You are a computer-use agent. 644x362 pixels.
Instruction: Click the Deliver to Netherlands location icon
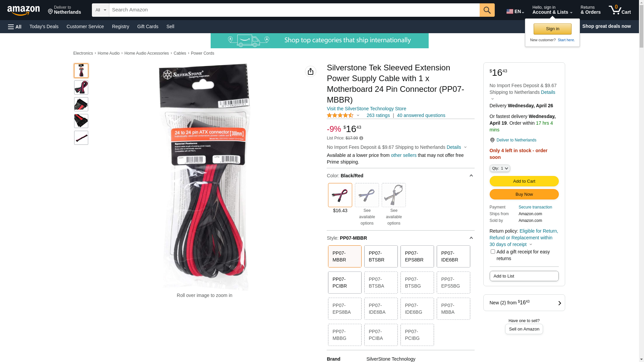point(492,140)
